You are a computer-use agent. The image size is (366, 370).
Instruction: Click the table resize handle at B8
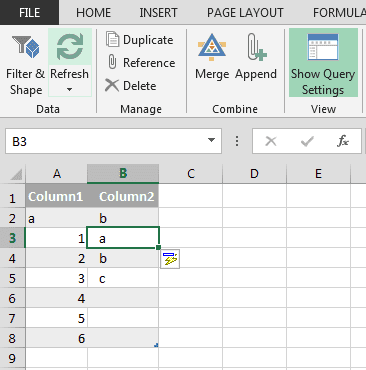[156, 345]
